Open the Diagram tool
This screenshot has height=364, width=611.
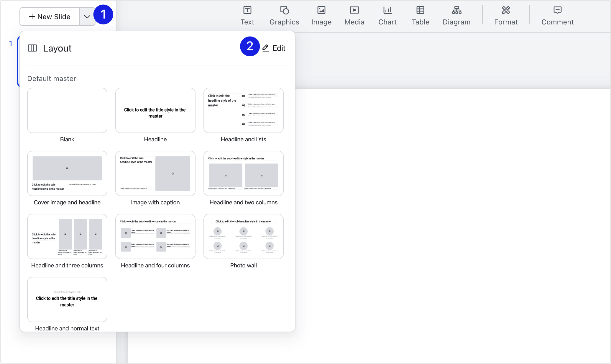456,15
